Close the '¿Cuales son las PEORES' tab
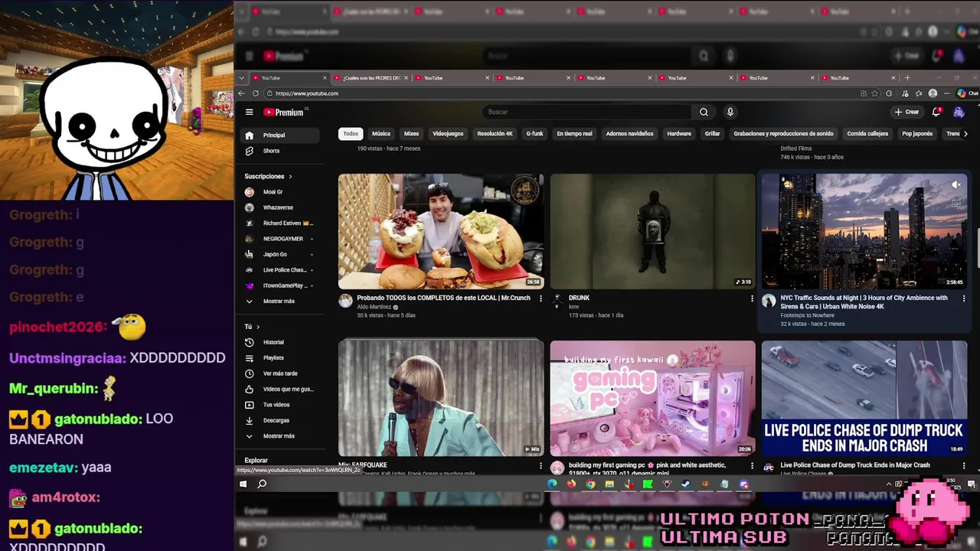Viewport: 980px width, 551px height. [x=407, y=77]
